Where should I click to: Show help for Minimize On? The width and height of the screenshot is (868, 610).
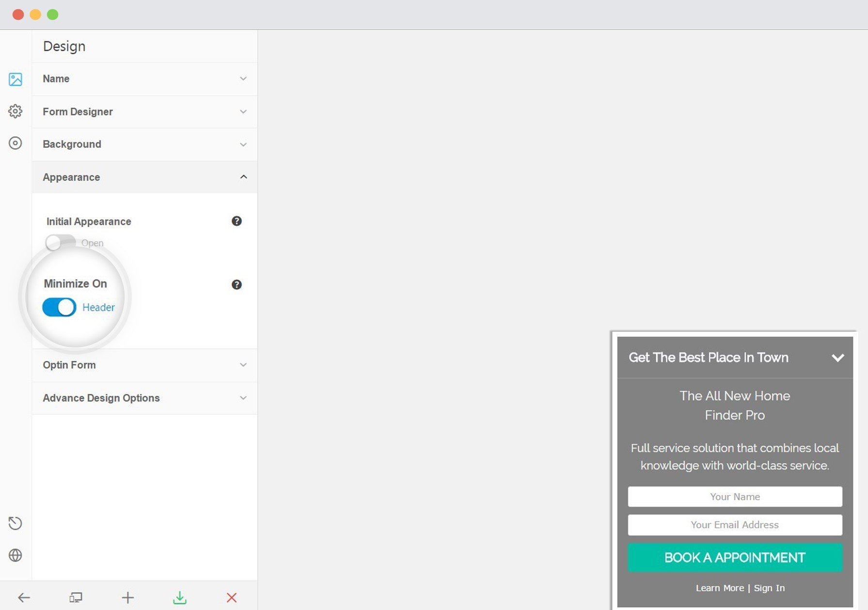[x=237, y=284]
